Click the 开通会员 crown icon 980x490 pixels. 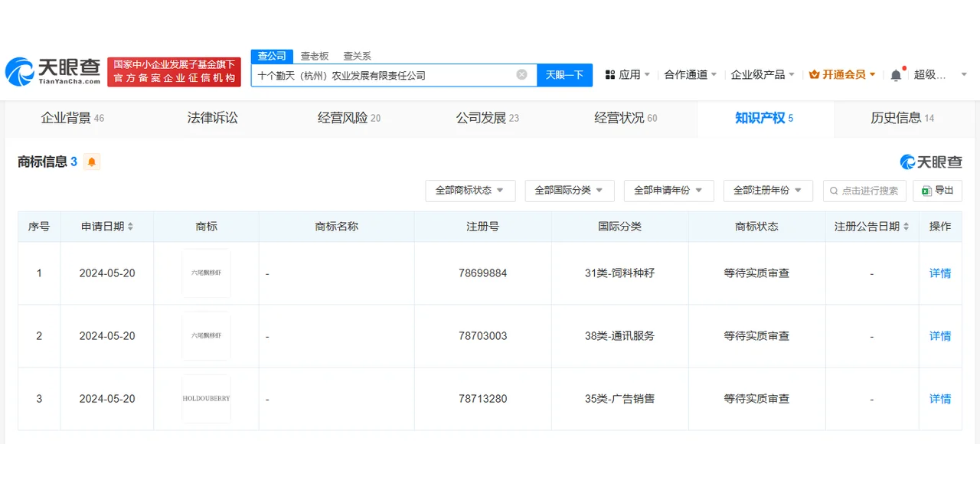point(813,75)
